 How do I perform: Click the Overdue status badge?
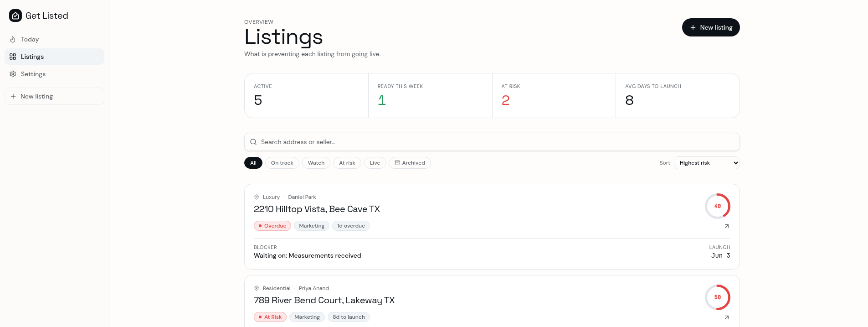[272, 226]
